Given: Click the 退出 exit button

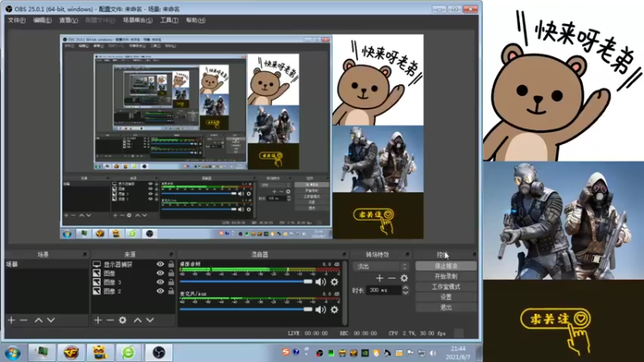Looking at the screenshot, I should click(x=446, y=307).
